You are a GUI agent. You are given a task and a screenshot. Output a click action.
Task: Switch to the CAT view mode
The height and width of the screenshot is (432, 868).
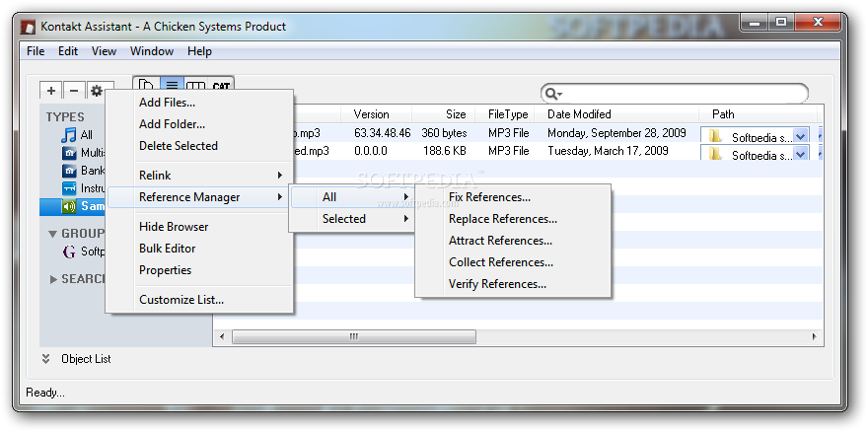(x=221, y=86)
